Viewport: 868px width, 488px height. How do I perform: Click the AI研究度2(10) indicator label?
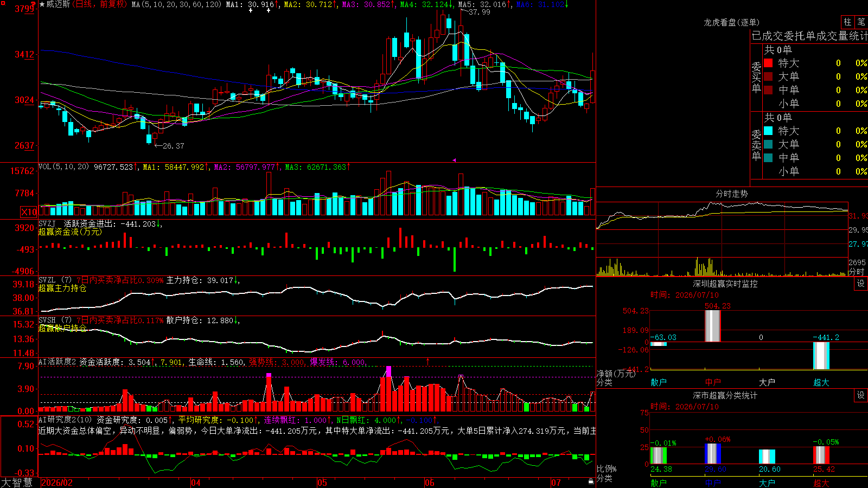pyautogui.click(x=66, y=420)
